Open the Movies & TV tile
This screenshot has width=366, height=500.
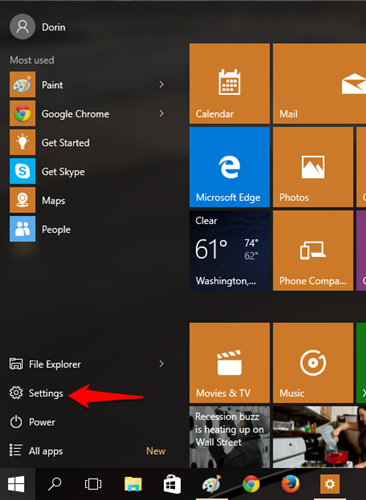tap(230, 363)
